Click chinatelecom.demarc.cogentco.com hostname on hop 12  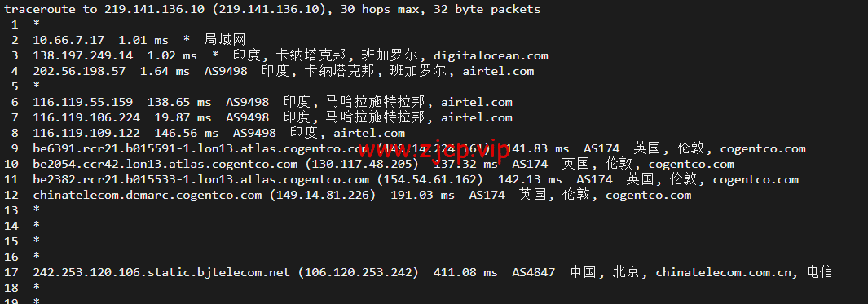point(148,196)
